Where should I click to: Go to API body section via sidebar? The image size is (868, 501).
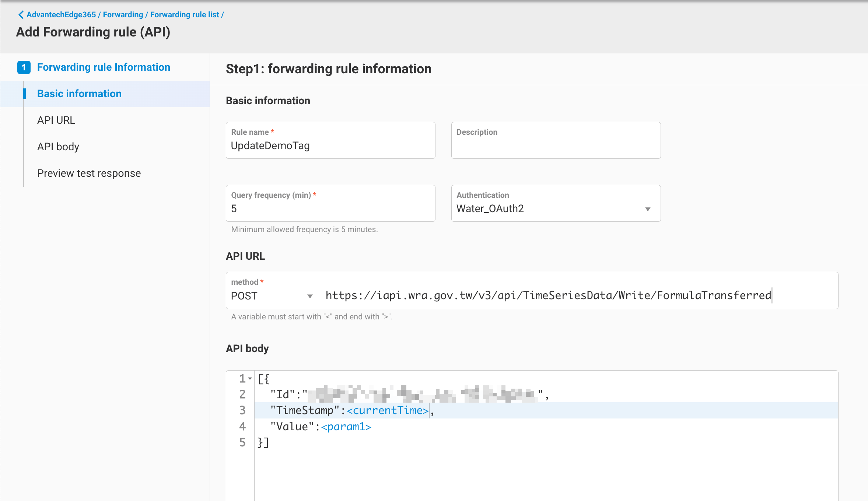tap(58, 147)
